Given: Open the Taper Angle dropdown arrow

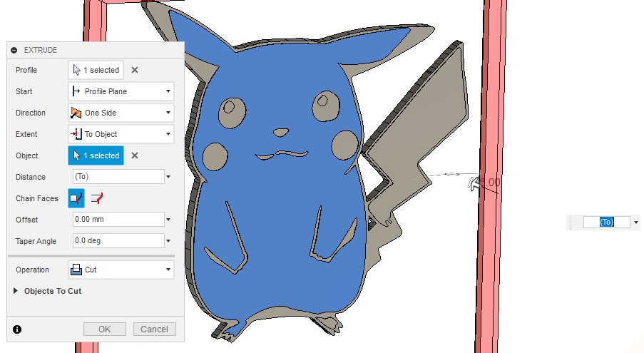Looking at the screenshot, I should [168, 241].
